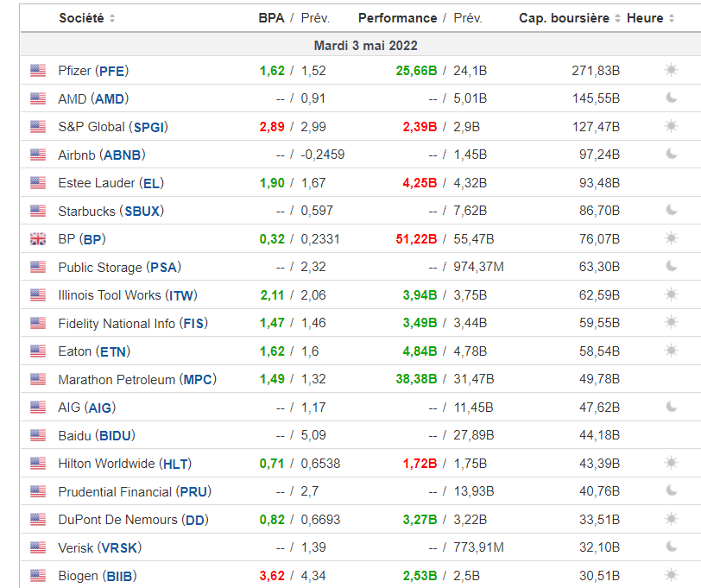Viewport: 701px width, 588px height.
Task: Click the US flag next to Pfizer
Action: click(38, 71)
